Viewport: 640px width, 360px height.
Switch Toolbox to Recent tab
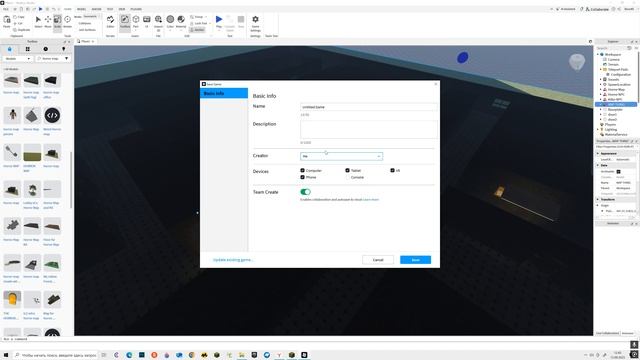45,49
